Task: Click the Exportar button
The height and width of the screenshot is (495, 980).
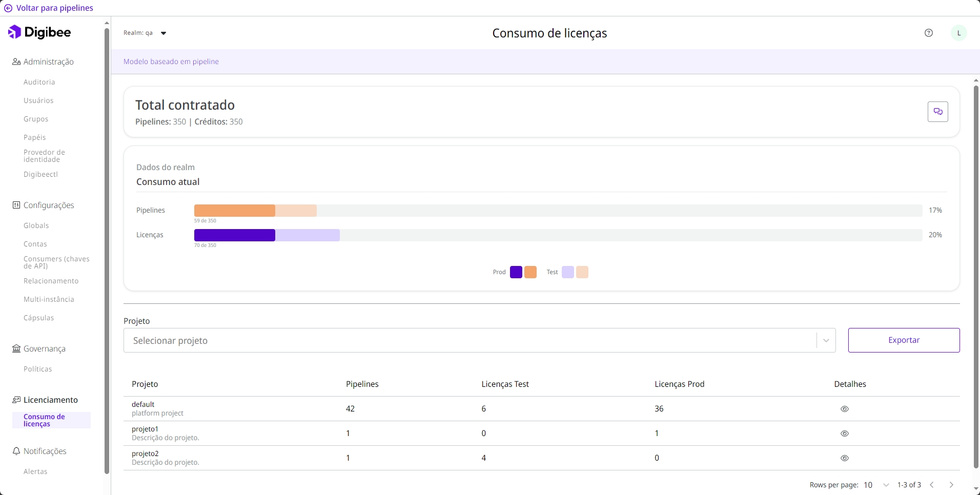Action: pos(904,340)
